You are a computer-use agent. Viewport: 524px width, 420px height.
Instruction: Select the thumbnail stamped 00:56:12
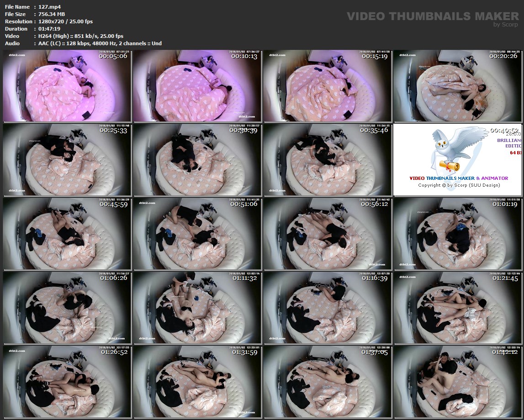click(328, 234)
